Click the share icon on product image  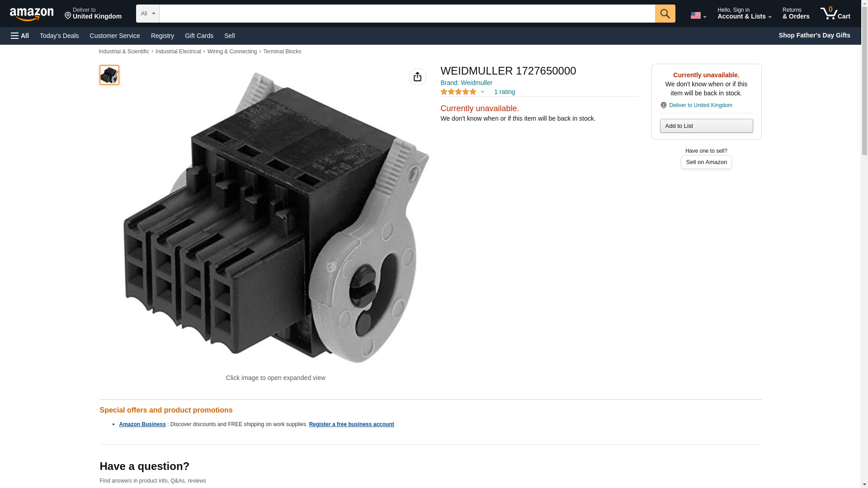coord(417,77)
